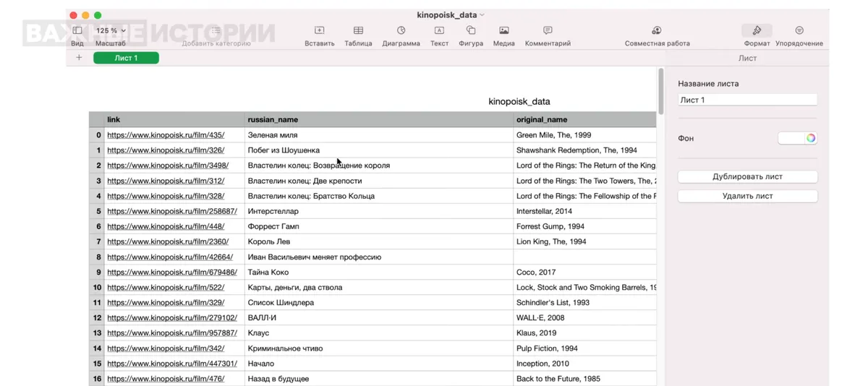This screenshot has height=386, width=868.
Task: Add a comment with the Комментарий icon
Action: [x=548, y=30]
